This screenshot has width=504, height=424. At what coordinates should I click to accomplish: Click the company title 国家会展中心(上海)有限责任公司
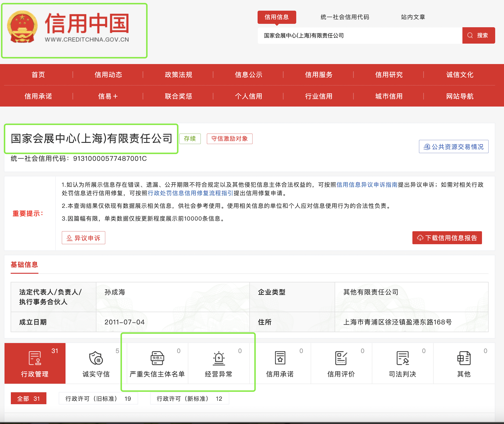(92, 138)
